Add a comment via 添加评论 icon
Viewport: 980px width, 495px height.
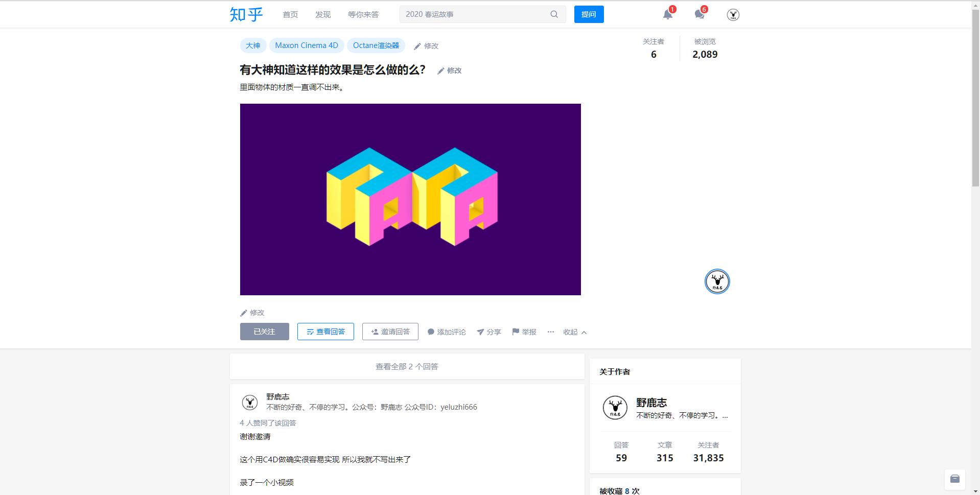(x=446, y=332)
